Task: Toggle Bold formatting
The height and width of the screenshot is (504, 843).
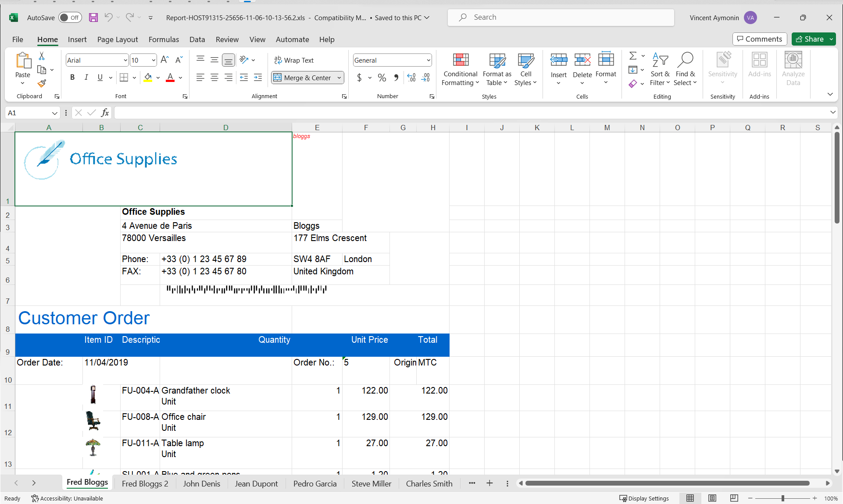Action: pyautogui.click(x=72, y=78)
